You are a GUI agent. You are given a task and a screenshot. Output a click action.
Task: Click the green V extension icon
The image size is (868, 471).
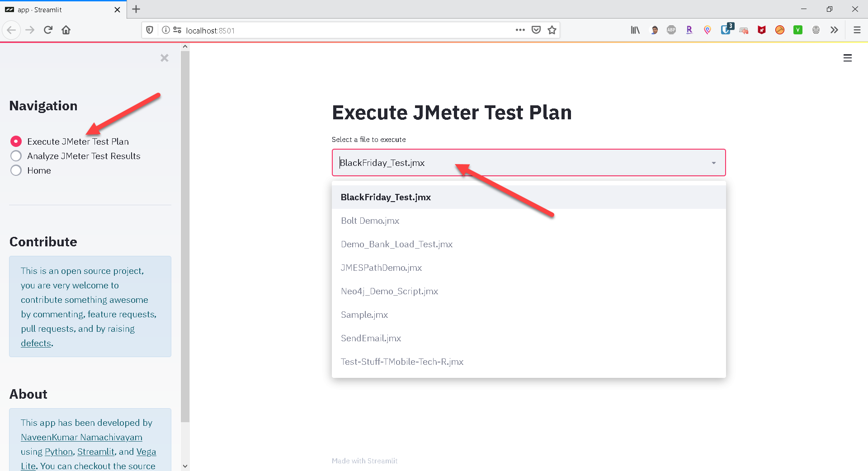pyautogui.click(x=798, y=30)
